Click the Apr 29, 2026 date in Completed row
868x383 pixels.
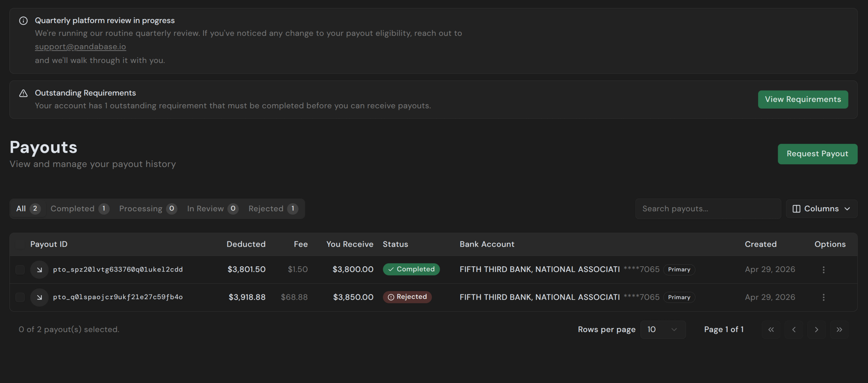point(770,270)
